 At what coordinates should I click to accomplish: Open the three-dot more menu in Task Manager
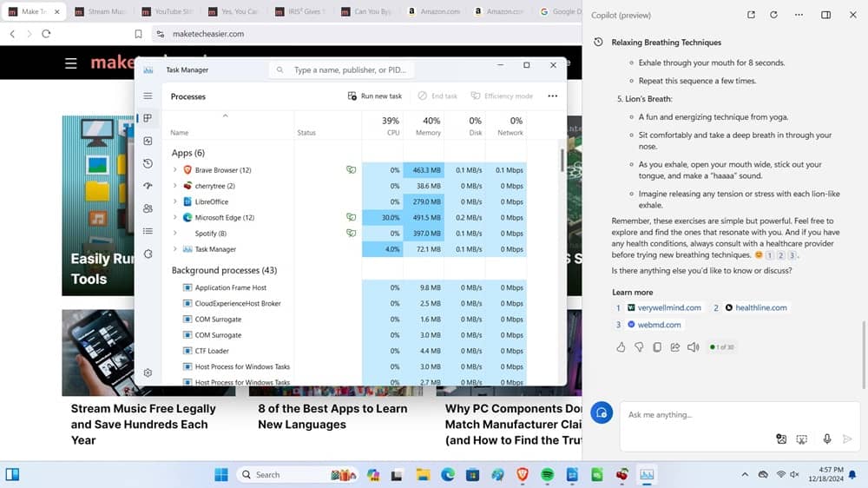[552, 96]
